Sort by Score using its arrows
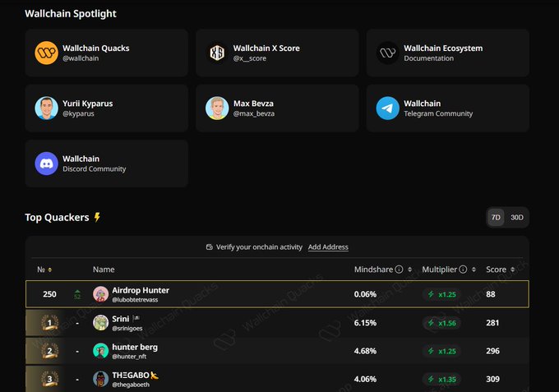Image resolution: width=559 pixels, height=392 pixels. coord(512,270)
